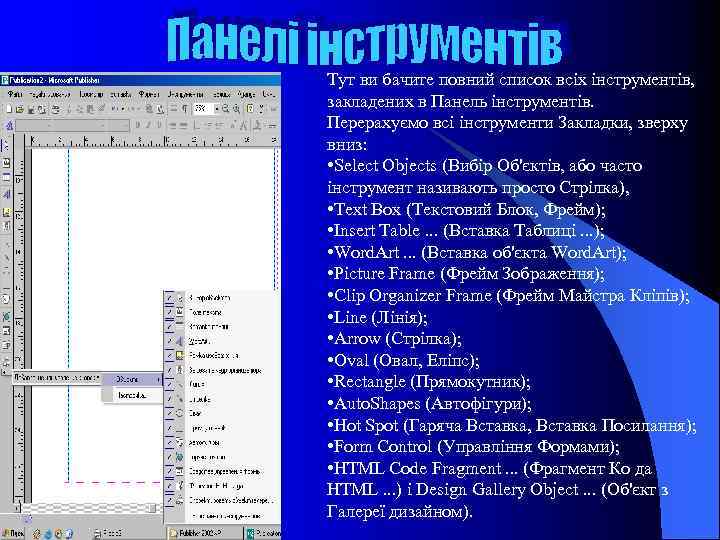Click the Rectangle row in Objects submenu
This screenshot has width=720, height=540.
point(222,428)
